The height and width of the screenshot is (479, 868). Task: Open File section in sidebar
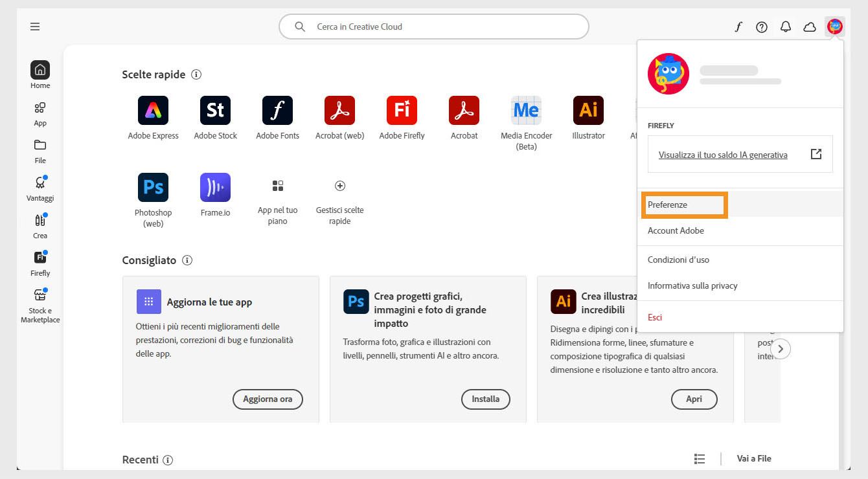coord(40,151)
